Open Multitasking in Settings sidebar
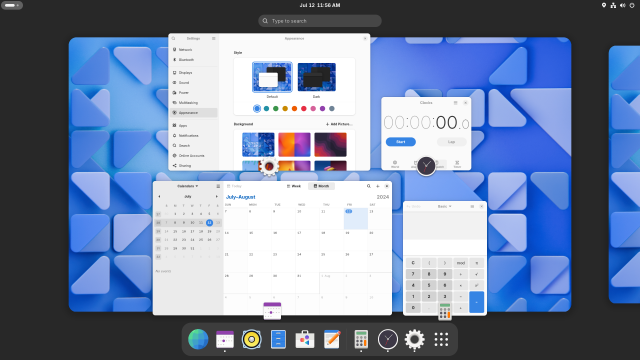The image size is (640, 360). click(193, 102)
